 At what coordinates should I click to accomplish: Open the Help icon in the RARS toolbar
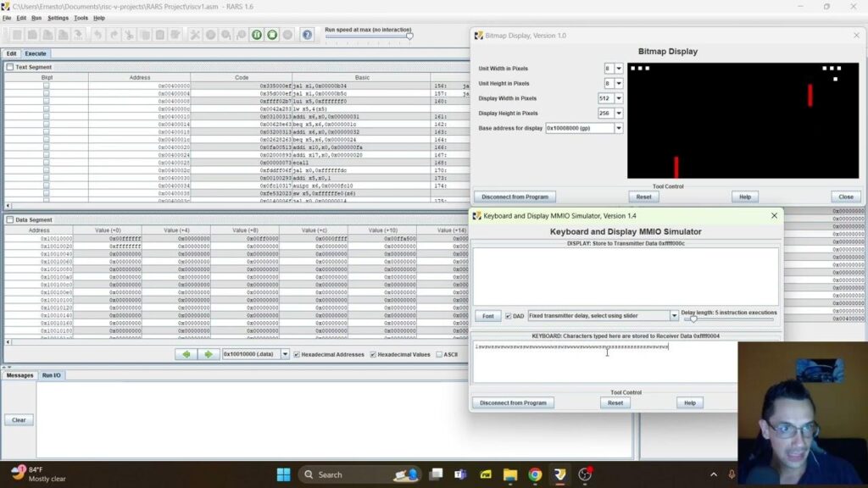click(308, 34)
